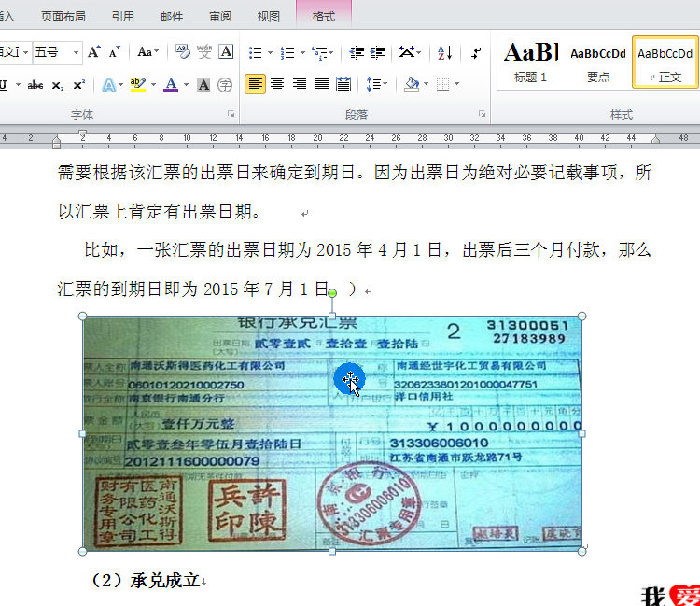
Task: Toggle superscript formatting
Action: pos(78,85)
